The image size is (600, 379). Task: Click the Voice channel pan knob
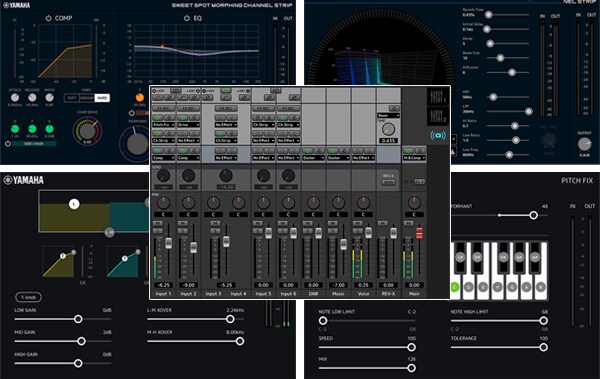click(x=363, y=203)
